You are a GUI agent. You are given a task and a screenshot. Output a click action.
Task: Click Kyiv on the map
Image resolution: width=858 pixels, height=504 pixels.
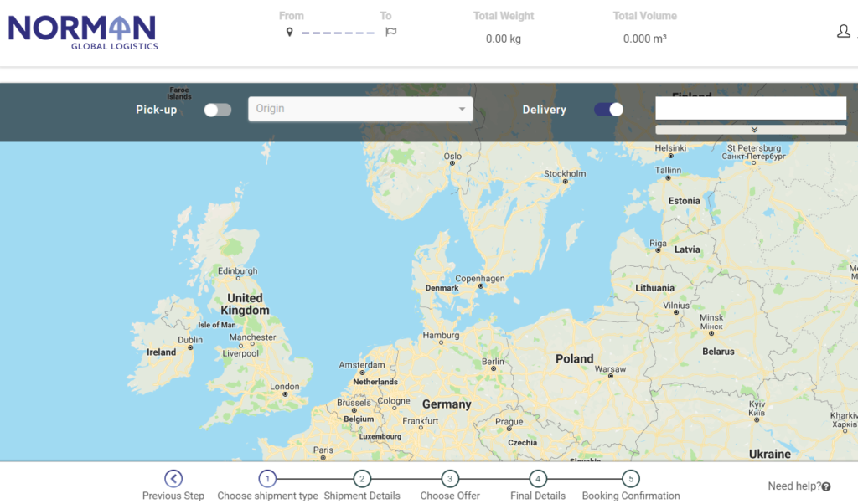pos(757,409)
